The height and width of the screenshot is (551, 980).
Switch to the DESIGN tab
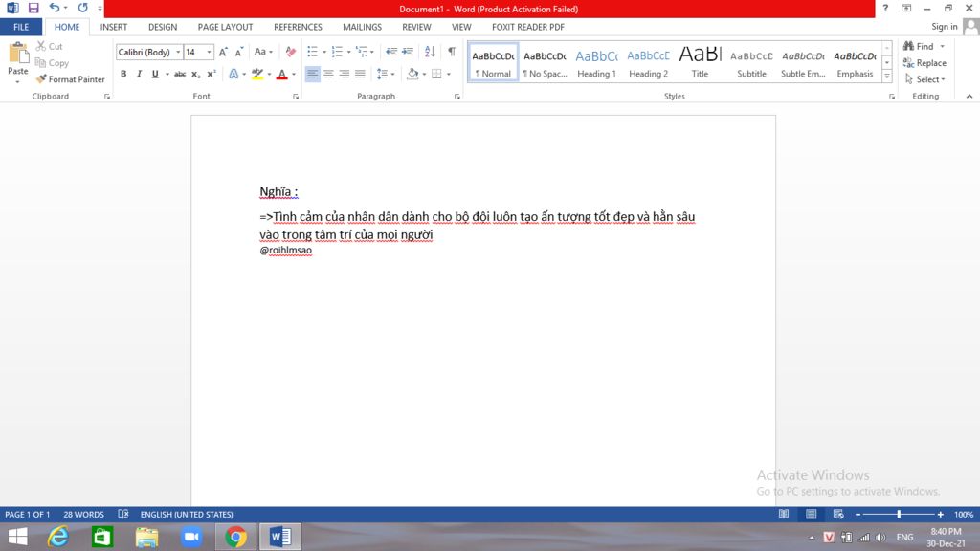point(163,27)
